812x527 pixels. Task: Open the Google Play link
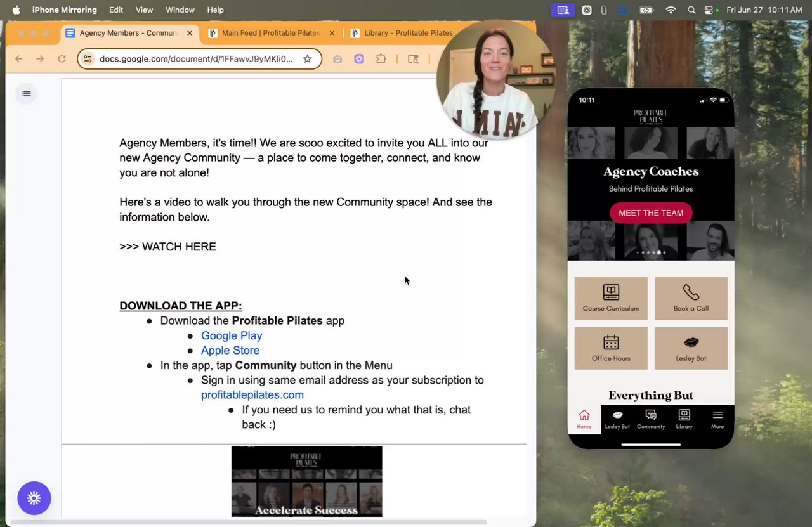(232, 335)
